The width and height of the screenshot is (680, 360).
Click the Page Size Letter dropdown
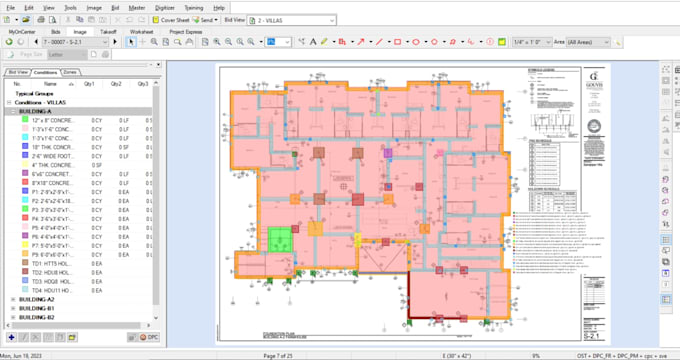pyautogui.click(x=67, y=54)
